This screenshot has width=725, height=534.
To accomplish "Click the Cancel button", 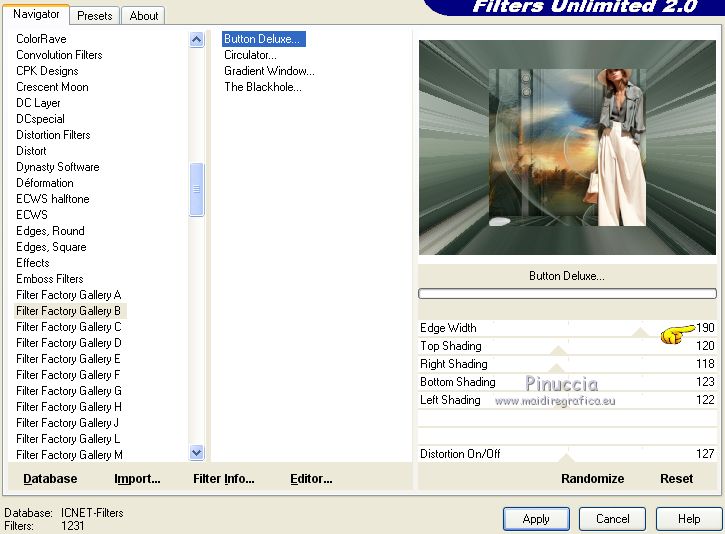I will pyautogui.click(x=612, y=519).
